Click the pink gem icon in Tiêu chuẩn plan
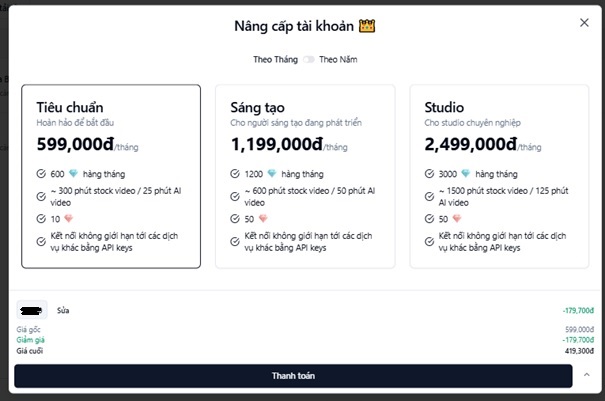Image resolution: width=605 pixels, height=401 pixels. point(69,218)
